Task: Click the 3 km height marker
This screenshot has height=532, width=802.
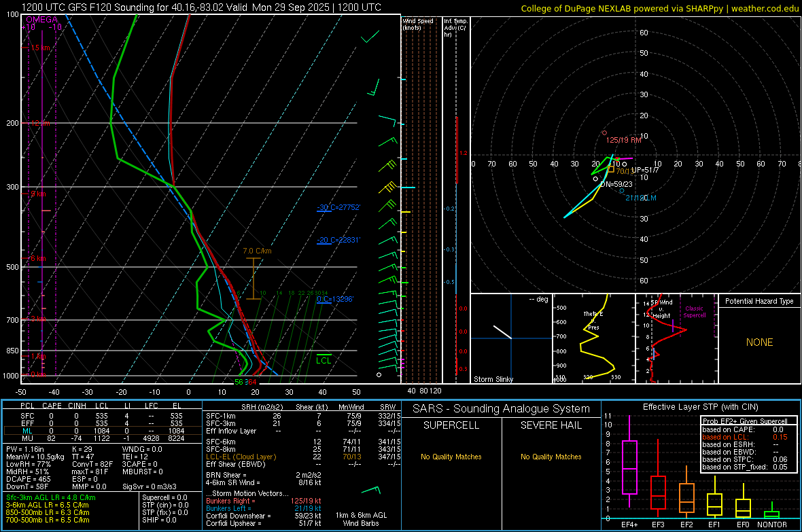Action: [x=38, y=319]
